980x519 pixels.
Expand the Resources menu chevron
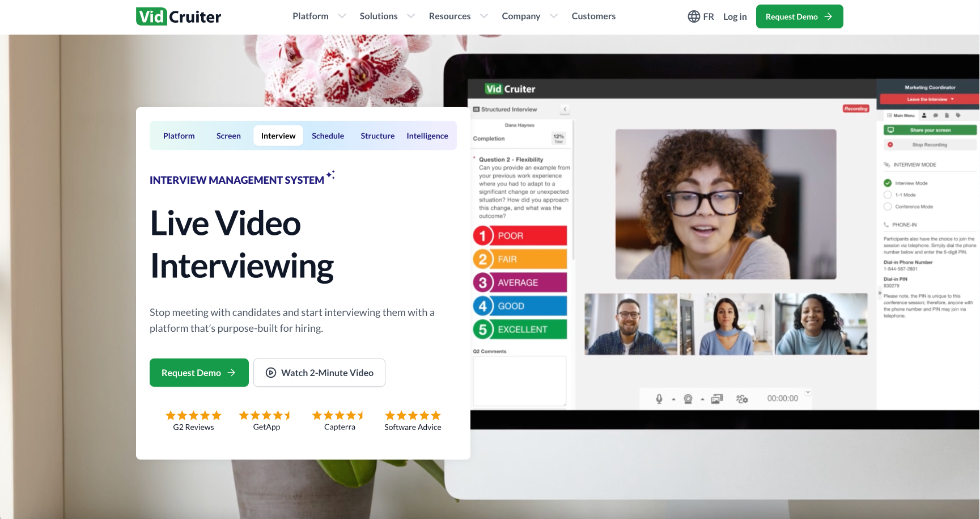pos(484,16)
